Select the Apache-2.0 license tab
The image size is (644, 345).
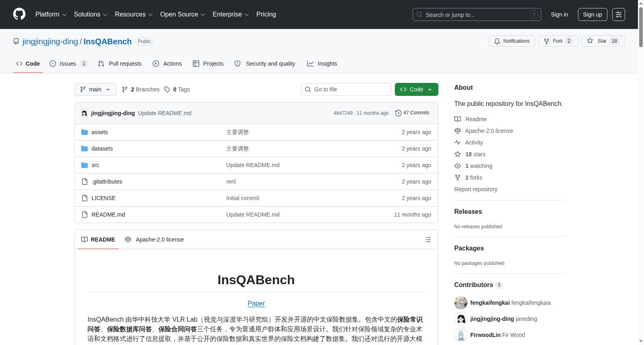point(154,240)
